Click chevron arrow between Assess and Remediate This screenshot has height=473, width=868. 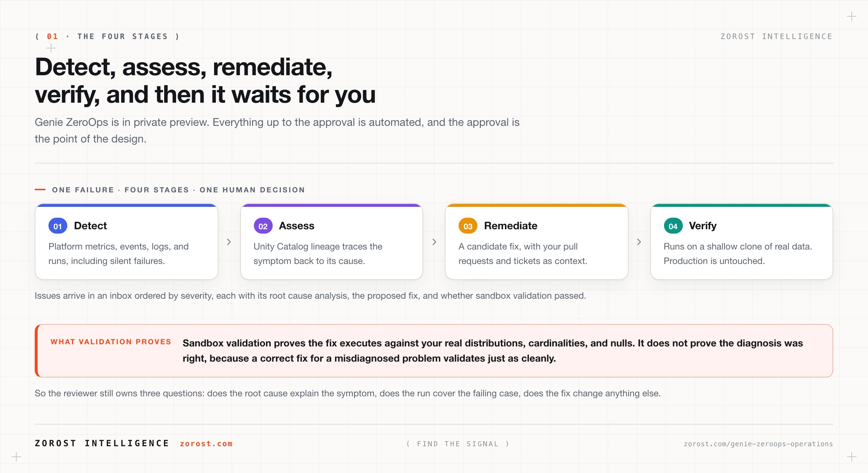[434, 242]
